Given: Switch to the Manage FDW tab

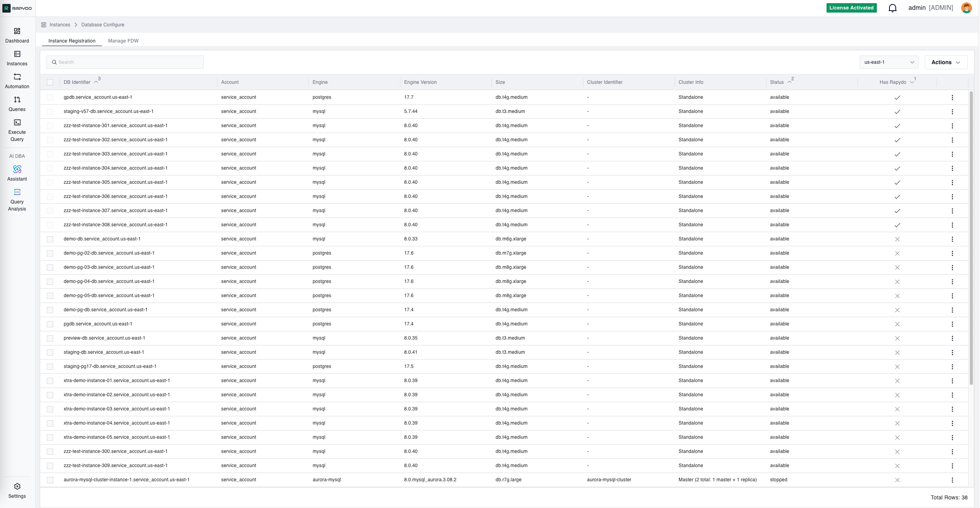Looking at the screenshot, I should click(x=123, y=41).
